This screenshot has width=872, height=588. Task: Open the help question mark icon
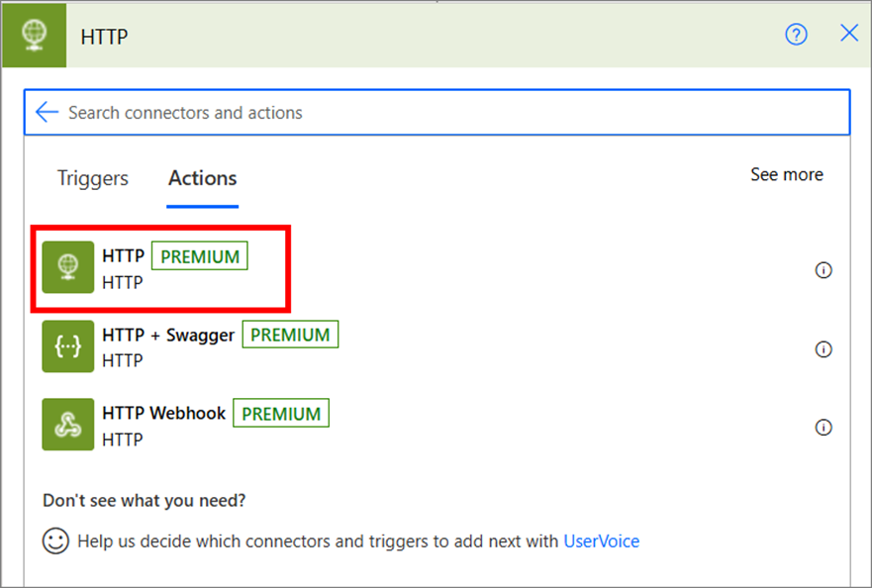[796, 35]
